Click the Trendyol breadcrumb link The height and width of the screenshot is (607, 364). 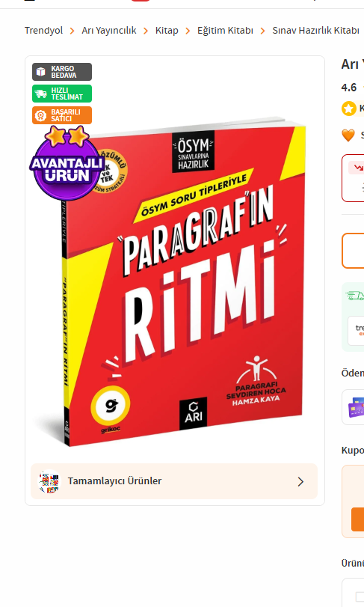coord(43,31)
